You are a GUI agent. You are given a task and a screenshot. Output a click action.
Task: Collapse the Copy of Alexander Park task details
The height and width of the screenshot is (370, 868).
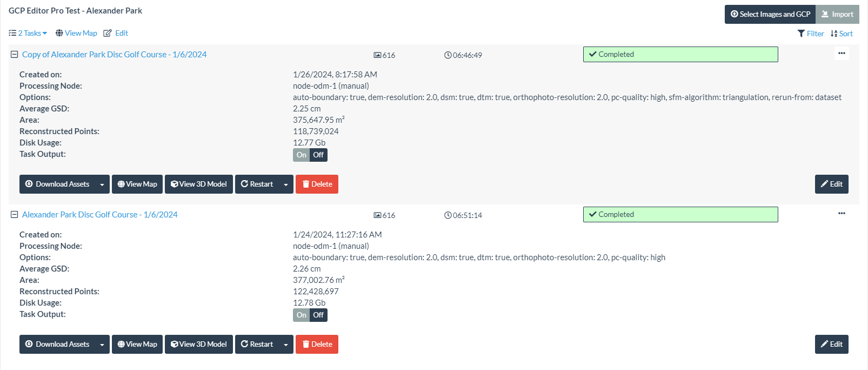click(x=15, y=54)
